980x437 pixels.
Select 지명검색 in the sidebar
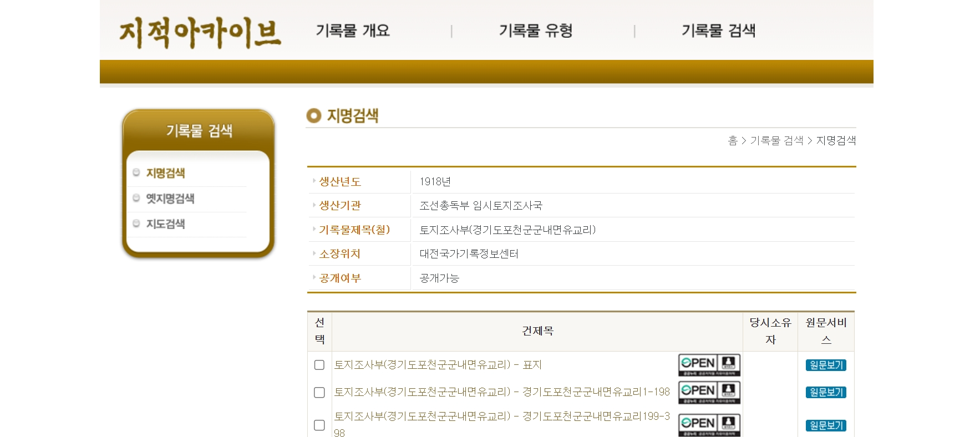click(165, 173)
